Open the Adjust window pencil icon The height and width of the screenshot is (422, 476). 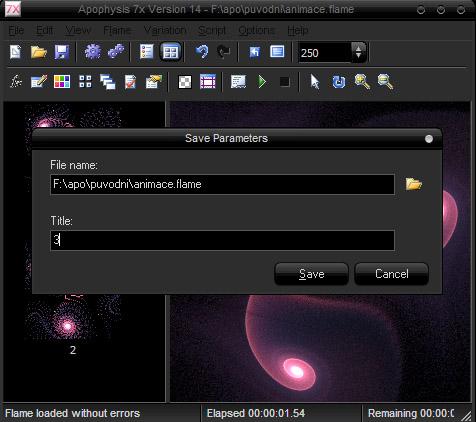(x=39, y=82)
